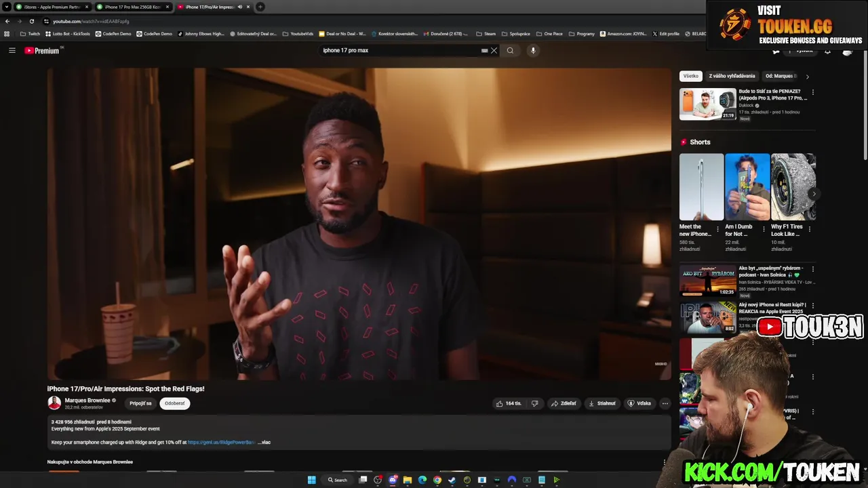Go to YouTube Premium home logo
This screenshot has width=868, height=488.
42,50
